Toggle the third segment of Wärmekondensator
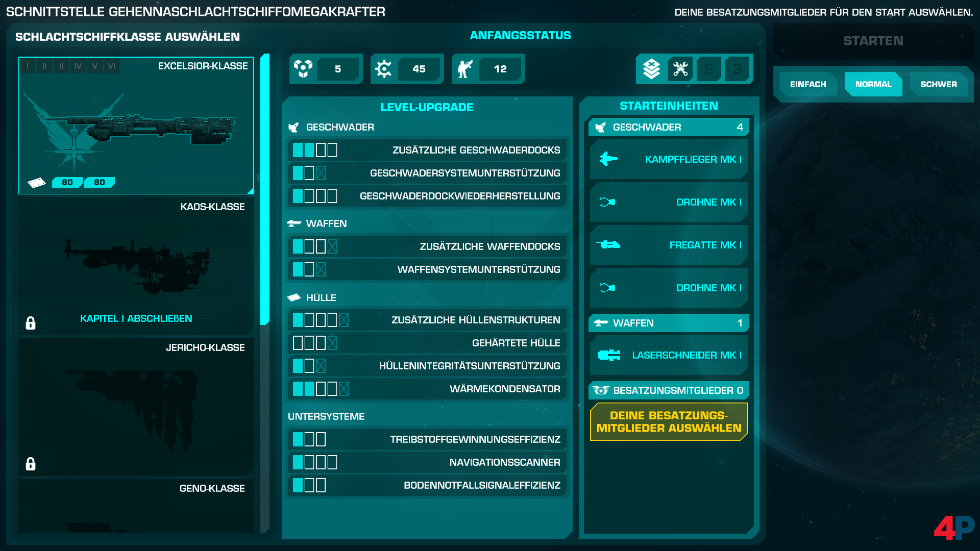Viewport: 980px width, 551px height. [x=321, y=388]
